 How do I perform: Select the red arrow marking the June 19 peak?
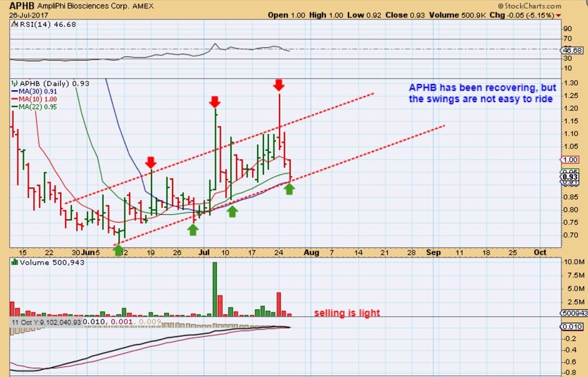click(151, 163)
